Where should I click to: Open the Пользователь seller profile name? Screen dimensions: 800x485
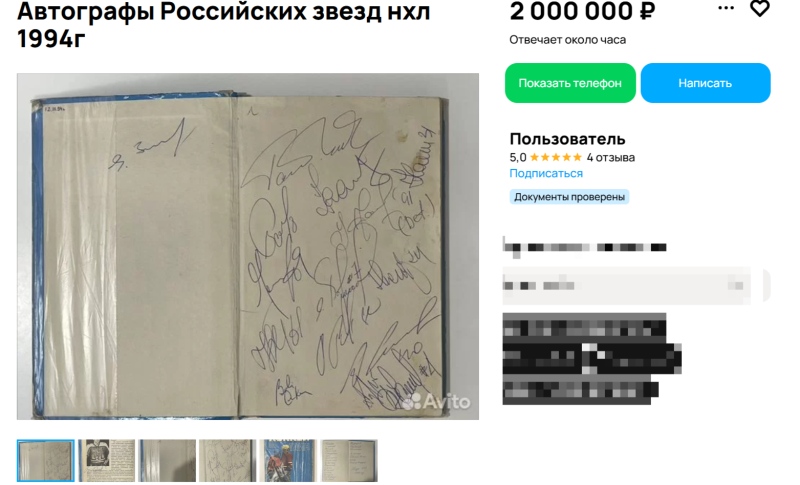pyautogui.click(x=567, y=139)
